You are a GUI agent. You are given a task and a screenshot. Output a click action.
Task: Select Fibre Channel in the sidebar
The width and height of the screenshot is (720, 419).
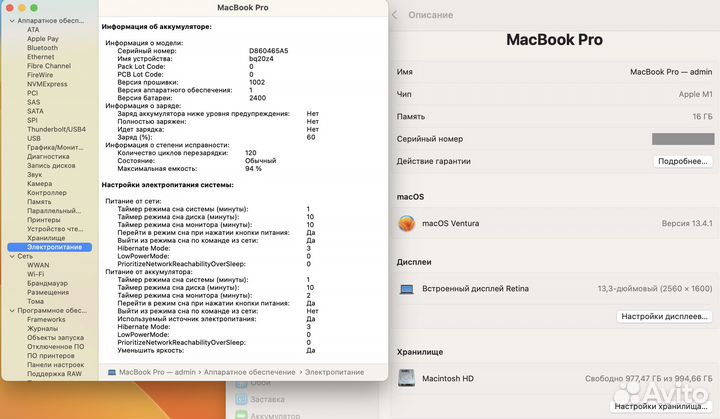click(x=49, y=66)
